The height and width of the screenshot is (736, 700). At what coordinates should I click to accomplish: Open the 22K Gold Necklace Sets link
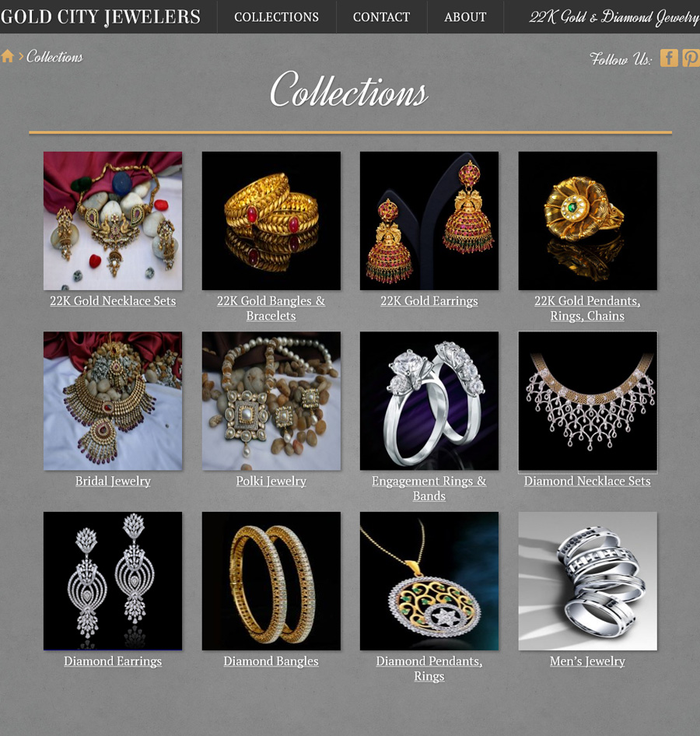[x=113, y=301]
